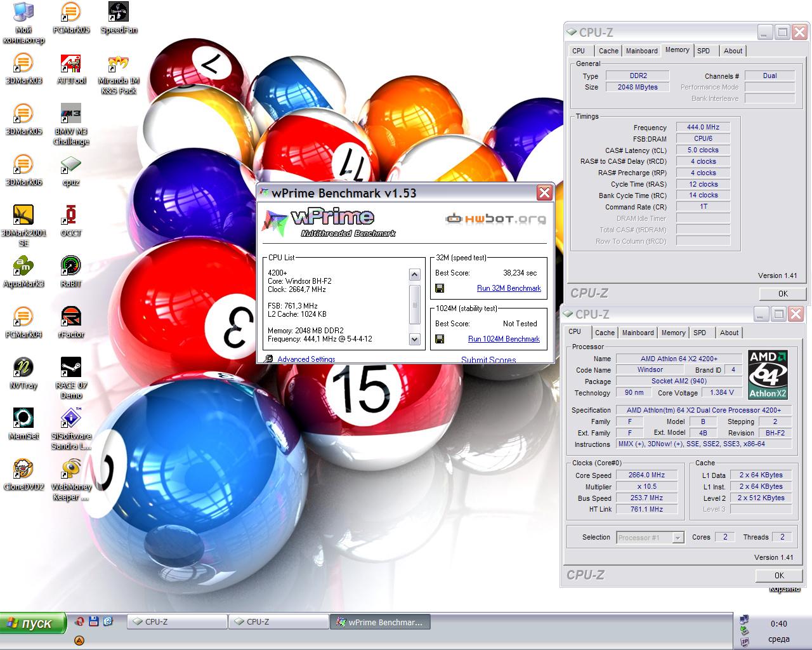Click CAS# Latency 5.0 clocks value
This screenshot has height=650, width=812.
(x=703, y=150)
